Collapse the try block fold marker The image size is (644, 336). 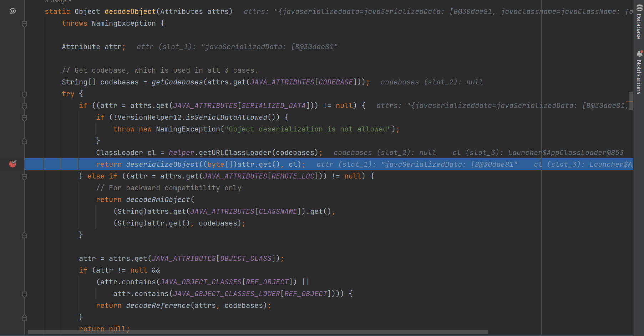24,94
